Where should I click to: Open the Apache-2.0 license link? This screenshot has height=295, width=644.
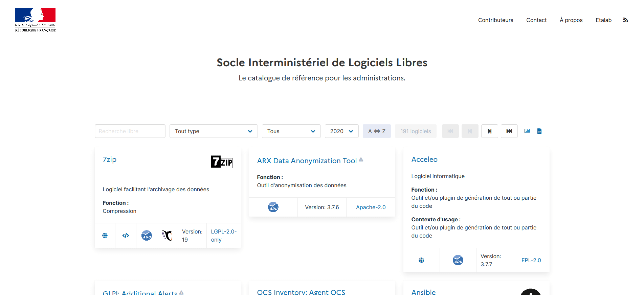point(371,207)
